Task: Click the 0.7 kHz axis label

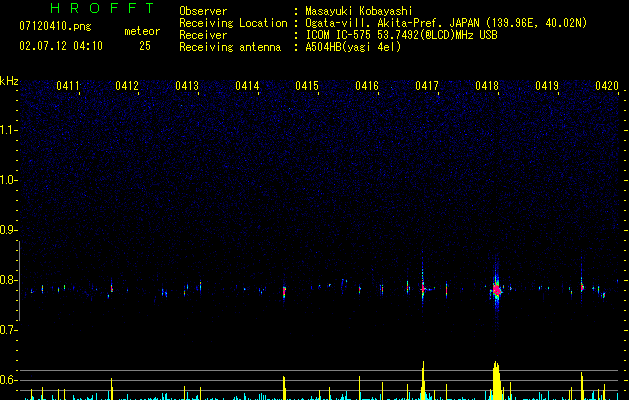Action: pyautogui.click(x=8, y=330)
